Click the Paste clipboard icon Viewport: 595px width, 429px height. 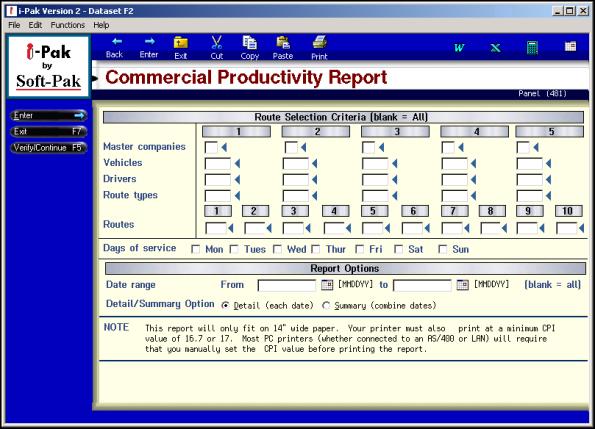283,43
